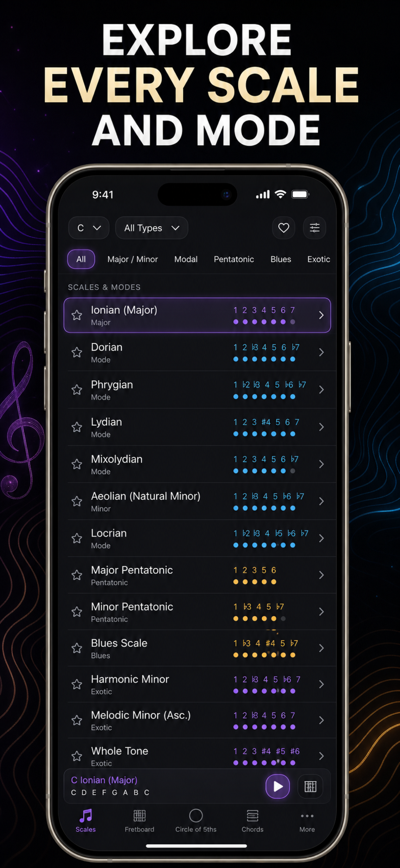Play the C Ionian scale
The width and height of the screenshot is (400, 868).
click(278, 786)
